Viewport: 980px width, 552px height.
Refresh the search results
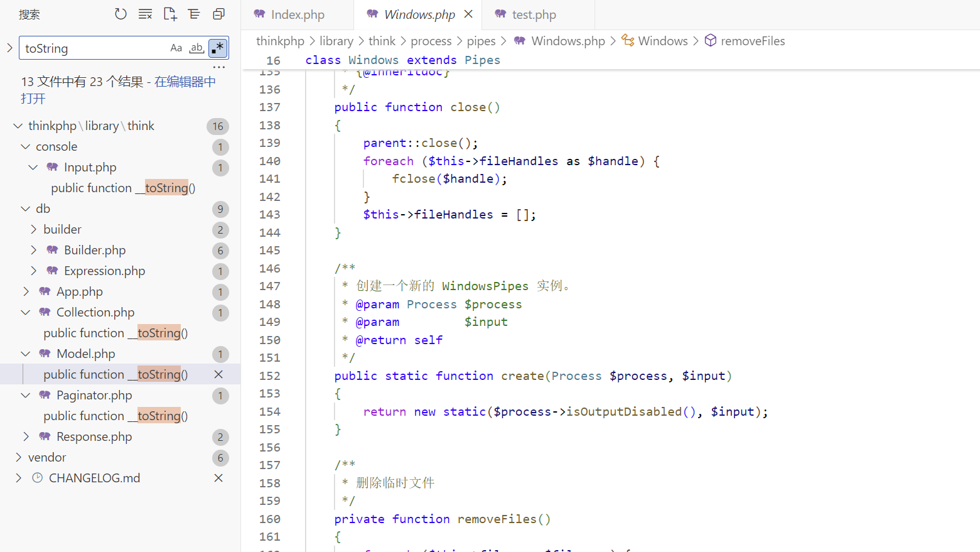pyautogui.click(x=121, y=14)
